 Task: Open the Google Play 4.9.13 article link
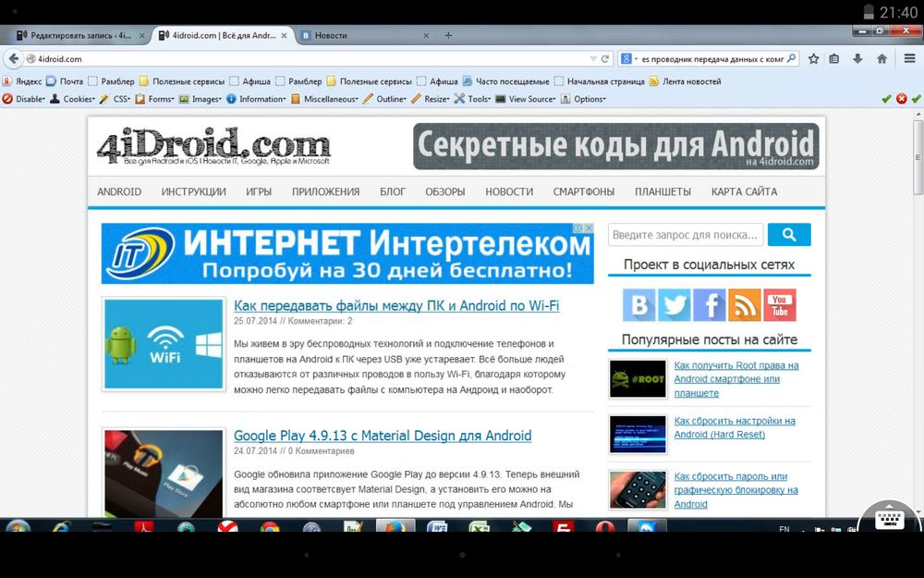[x=382, y=435]
